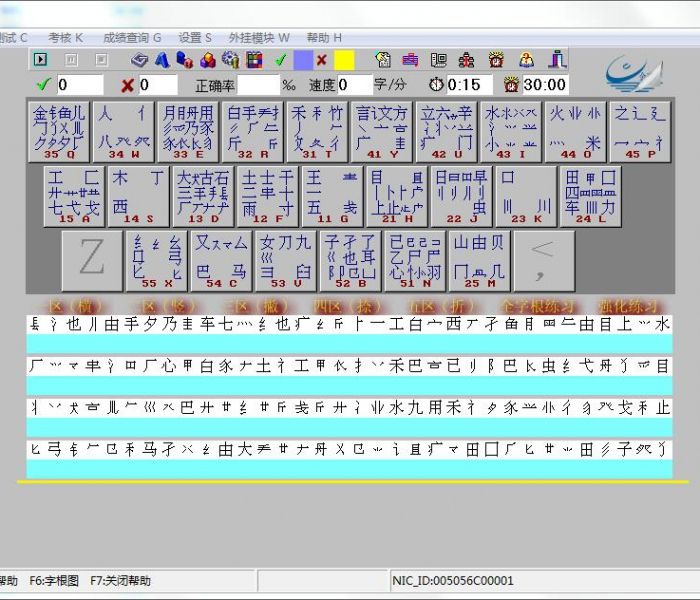Viewport: 700px width, 600px height.
Task: Click the 42 U key with 立
Action: 446,131
